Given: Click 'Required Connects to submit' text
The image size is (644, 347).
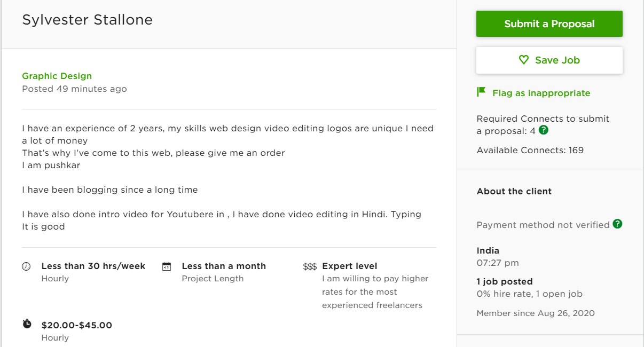Looking at the screenshot, I should click(543, 119).
